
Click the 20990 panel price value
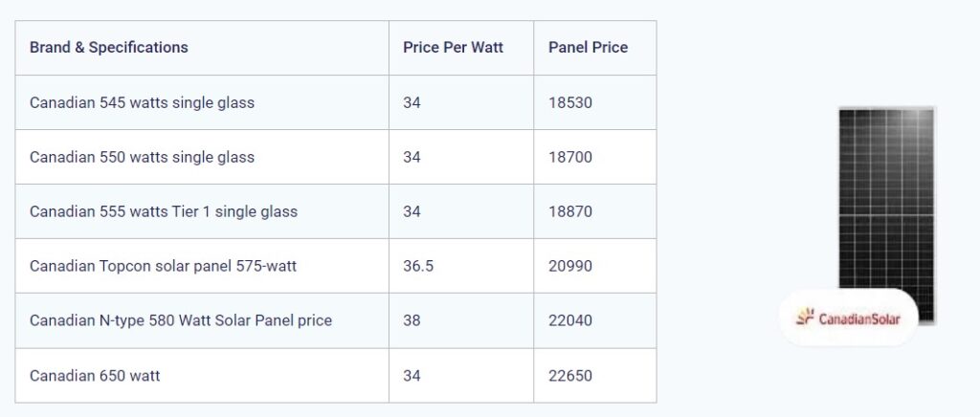coord(570,267)
